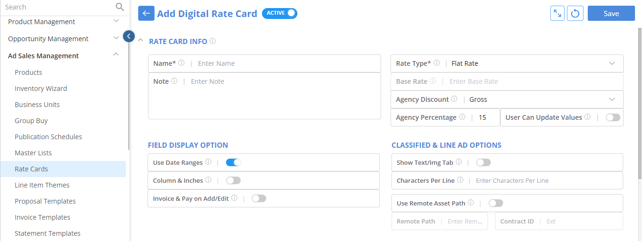Click the expand fullscreen icon
This screenshot has width=644, height=241.
557,13
